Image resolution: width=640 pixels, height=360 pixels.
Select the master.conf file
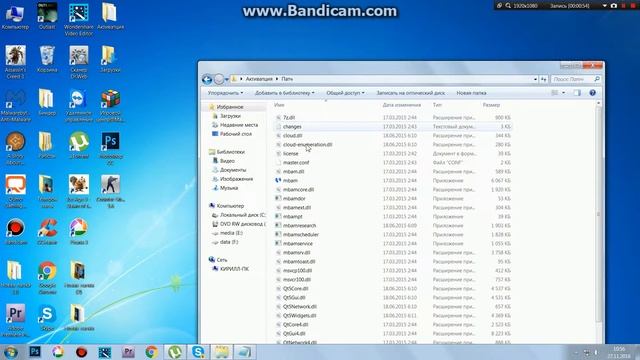click(x=296, y=162)
